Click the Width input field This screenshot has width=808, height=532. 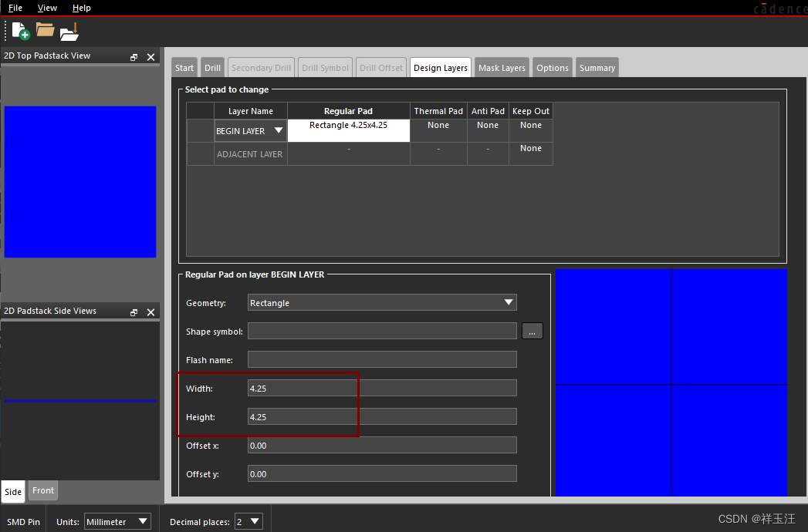click(382, 389)
